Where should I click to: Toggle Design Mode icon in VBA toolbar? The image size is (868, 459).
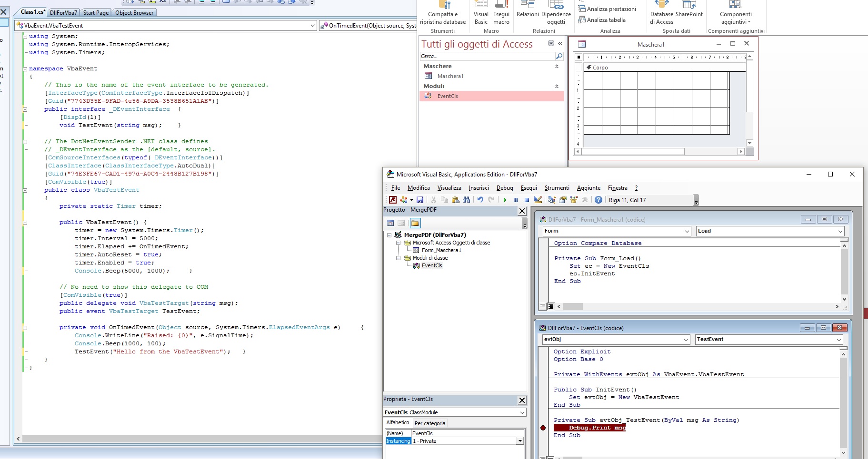(x=538, y=200)
